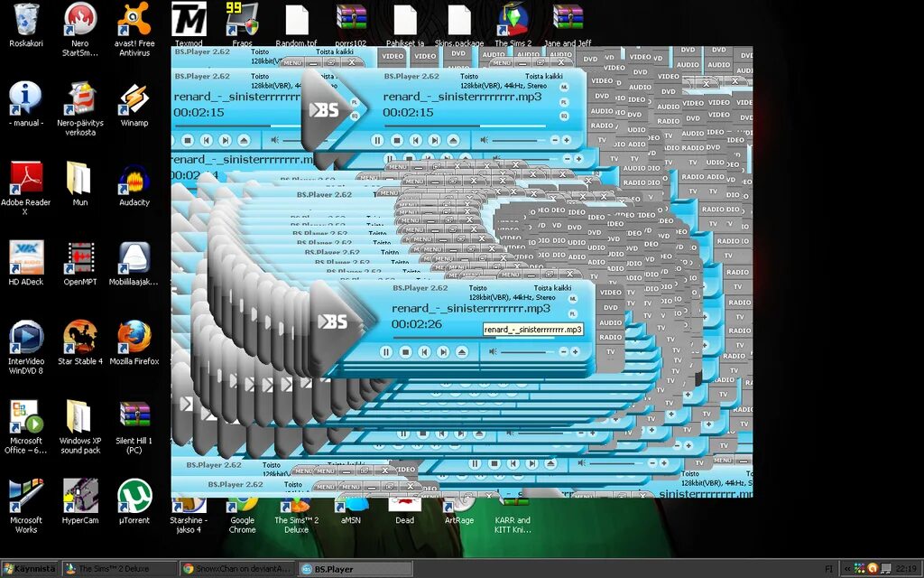This screenshot has width=924, height=578.
Task: Select VIDEO tab beside the 00:02:26 player
Action: click(x=611, y=293)
